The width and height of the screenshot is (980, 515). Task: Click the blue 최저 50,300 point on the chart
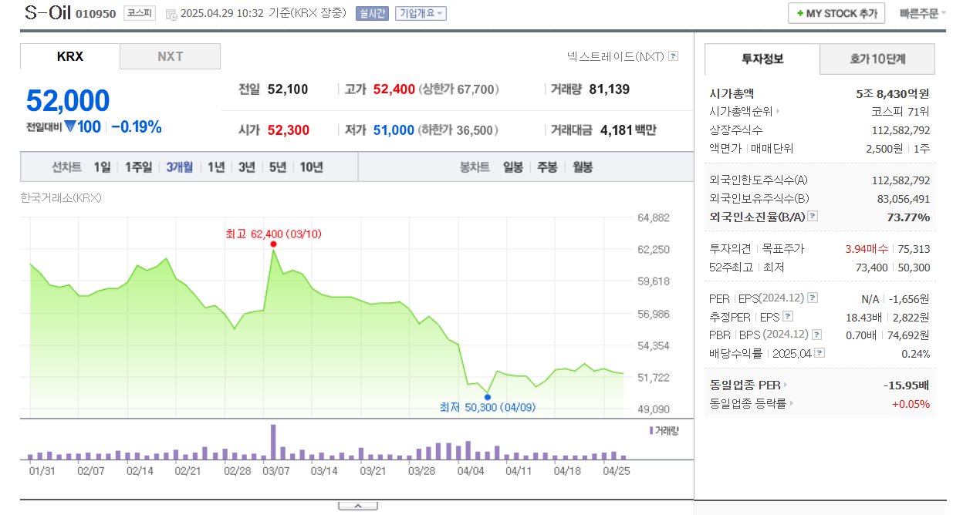point(488,397)
